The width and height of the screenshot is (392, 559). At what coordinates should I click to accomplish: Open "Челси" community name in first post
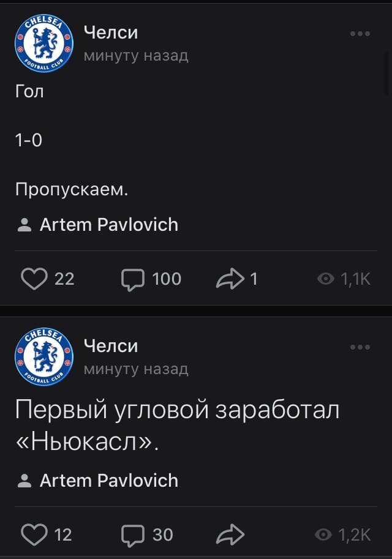(x=110, y=32)
